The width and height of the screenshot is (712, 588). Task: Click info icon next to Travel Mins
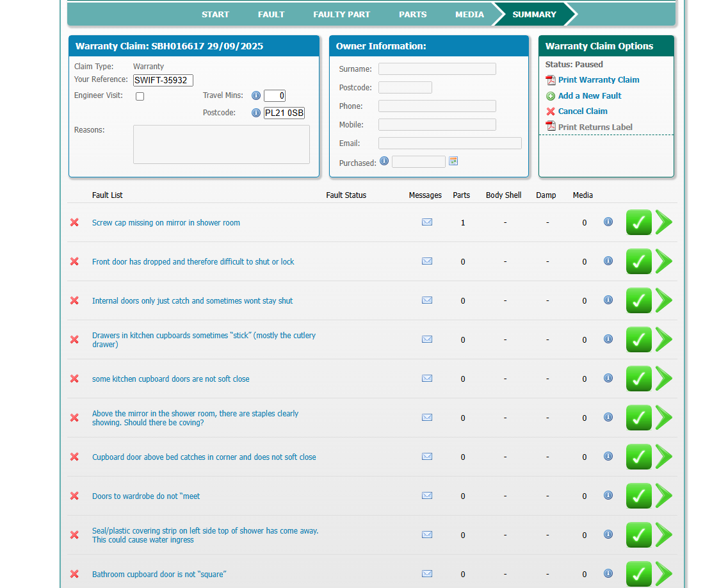coord(256,95)
